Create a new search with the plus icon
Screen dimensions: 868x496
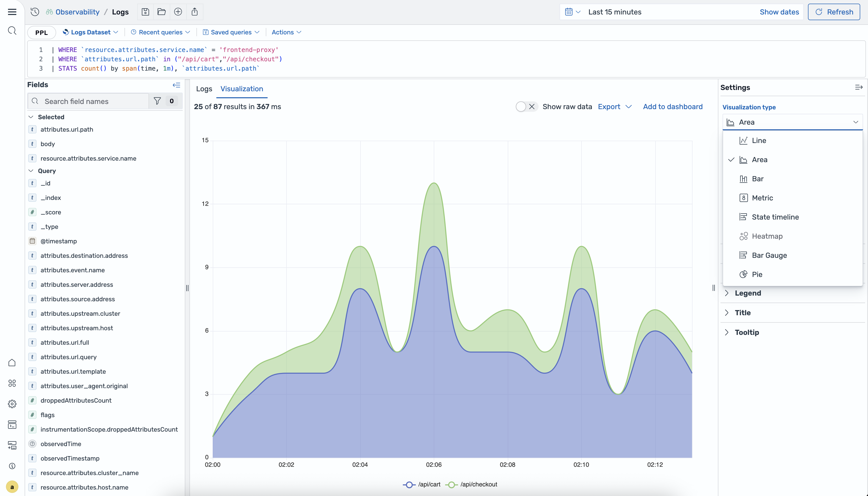[178, 12]
